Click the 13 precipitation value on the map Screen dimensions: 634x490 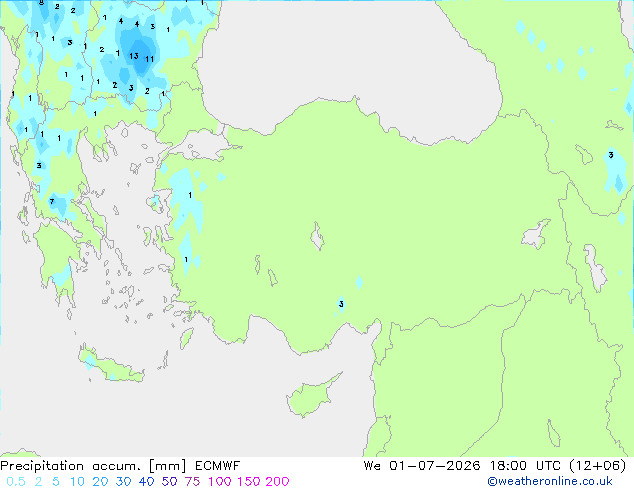point(134,56)
